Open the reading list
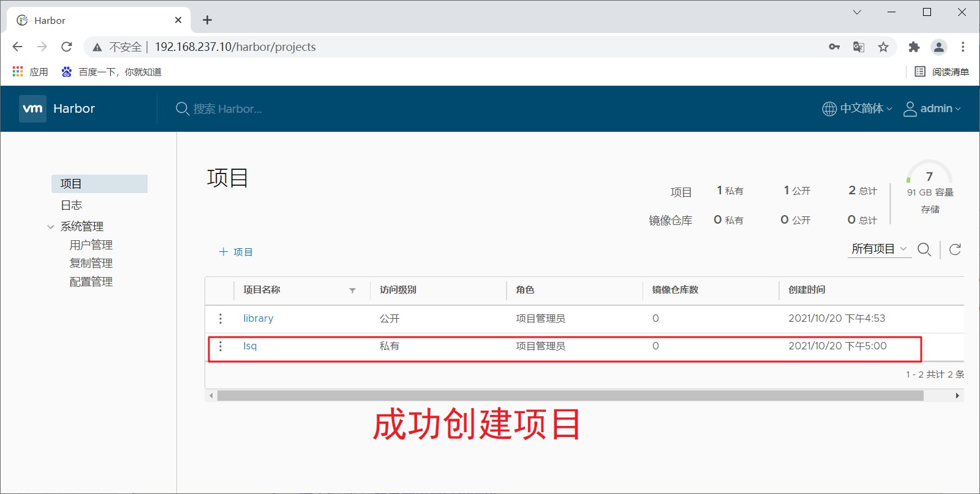 pyautogui.click(x=941, y=72)
